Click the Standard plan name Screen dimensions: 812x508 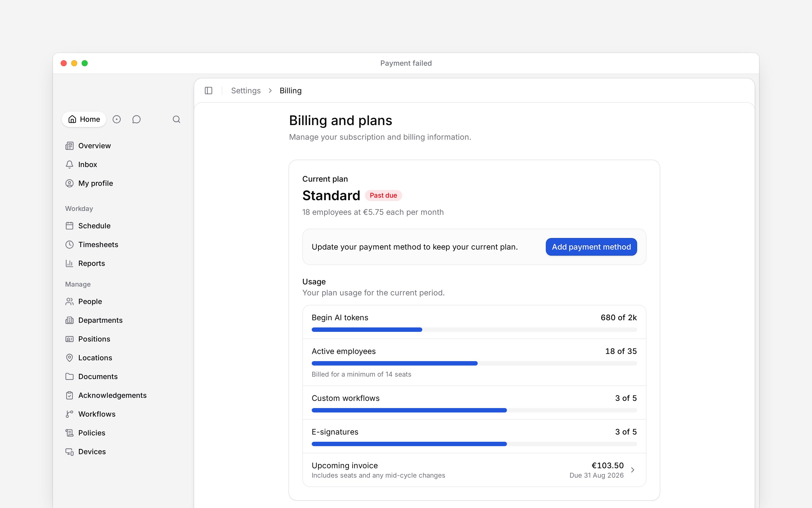coord(331,195)
